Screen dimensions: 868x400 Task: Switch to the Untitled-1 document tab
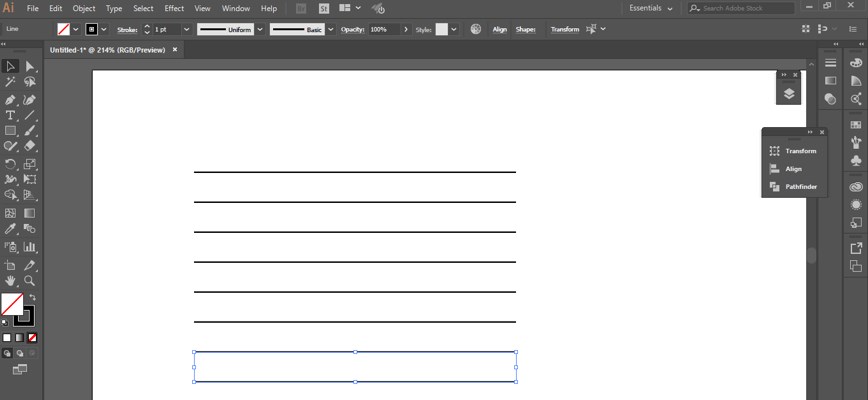click(108, 50)
